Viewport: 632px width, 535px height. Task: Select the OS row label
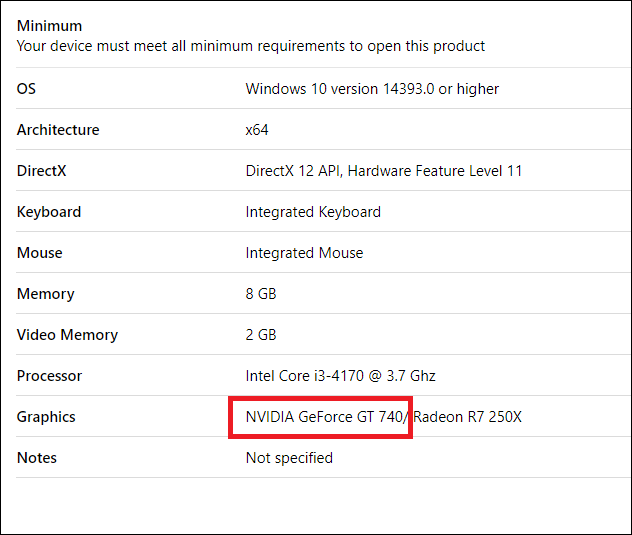tap(26, 89)
